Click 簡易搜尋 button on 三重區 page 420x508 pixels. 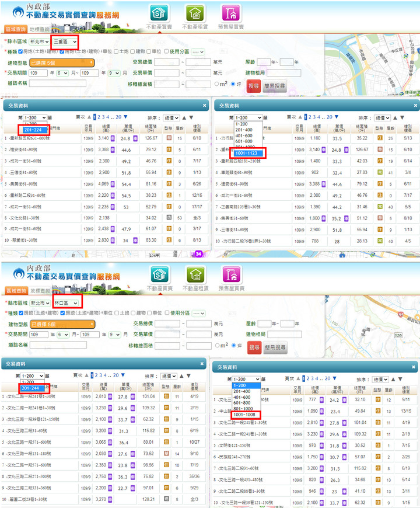[275, 86]
